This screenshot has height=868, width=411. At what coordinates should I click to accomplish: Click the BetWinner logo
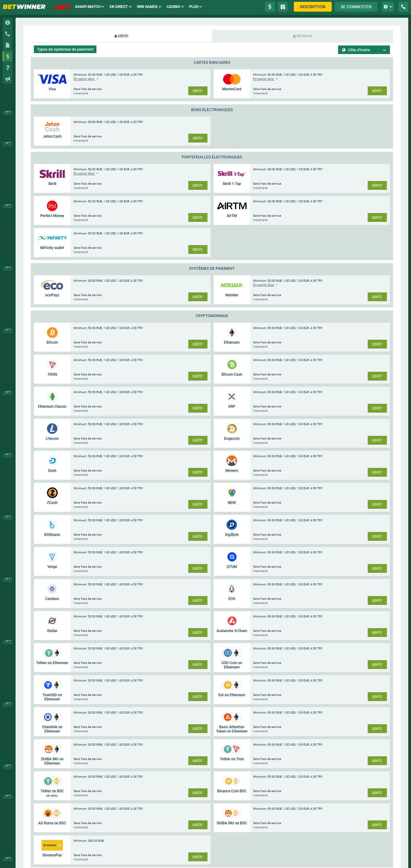(x=24, y=7)
